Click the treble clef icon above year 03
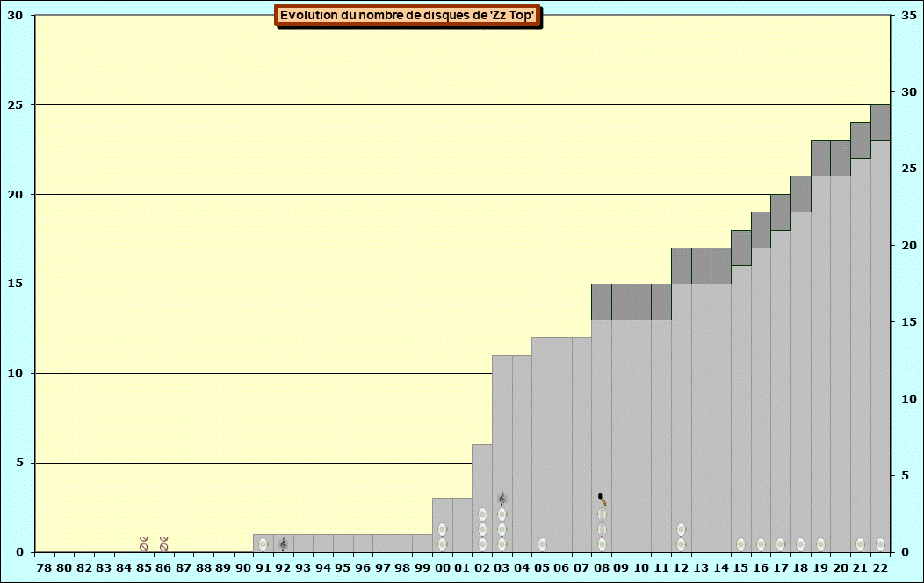 (x=502, y=499)
